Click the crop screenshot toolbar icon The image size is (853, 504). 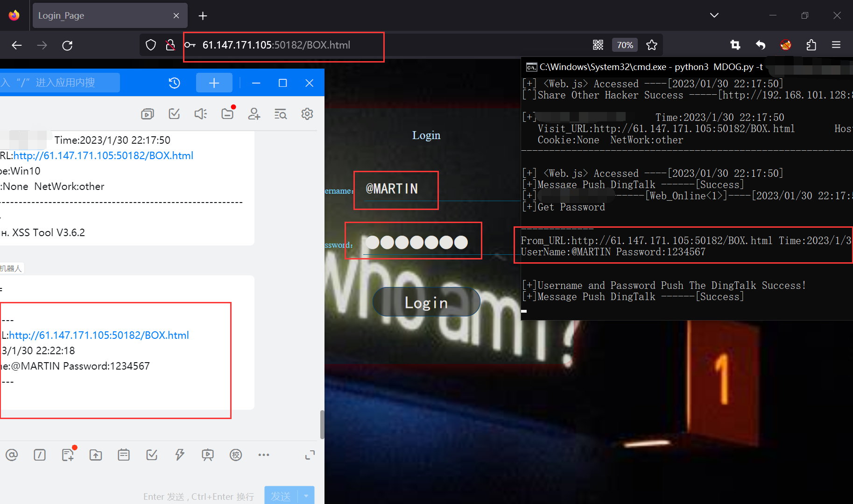(x=735, y=45)
